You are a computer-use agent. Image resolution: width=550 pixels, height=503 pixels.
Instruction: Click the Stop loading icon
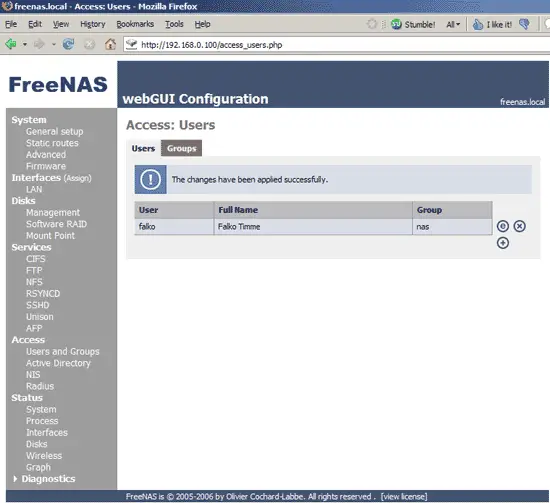tap(89, 44)
